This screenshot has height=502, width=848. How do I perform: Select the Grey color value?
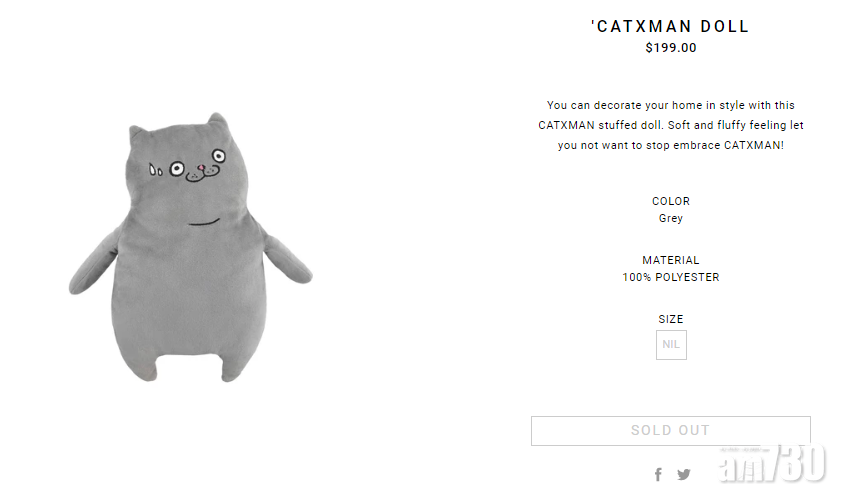[x=670, y=218]
